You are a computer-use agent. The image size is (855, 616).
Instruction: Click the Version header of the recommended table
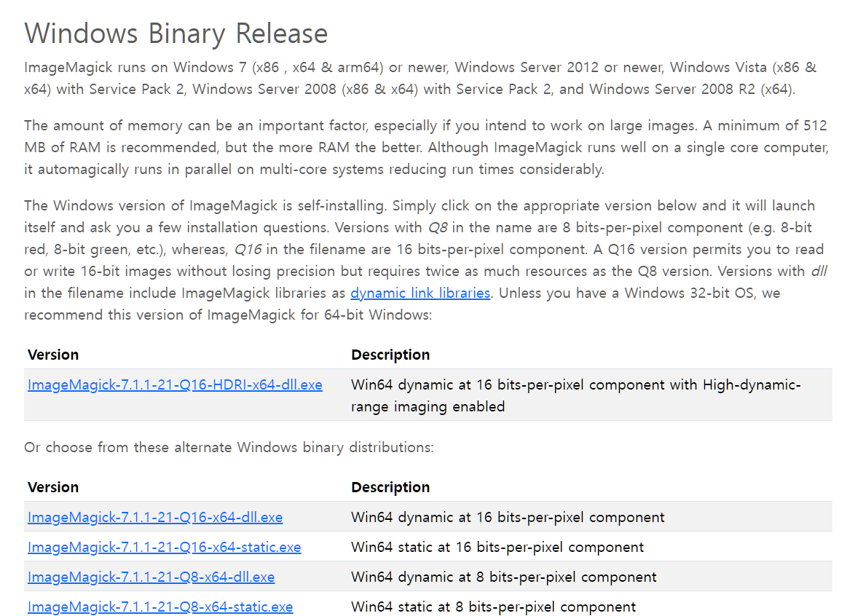coord(53,355)
